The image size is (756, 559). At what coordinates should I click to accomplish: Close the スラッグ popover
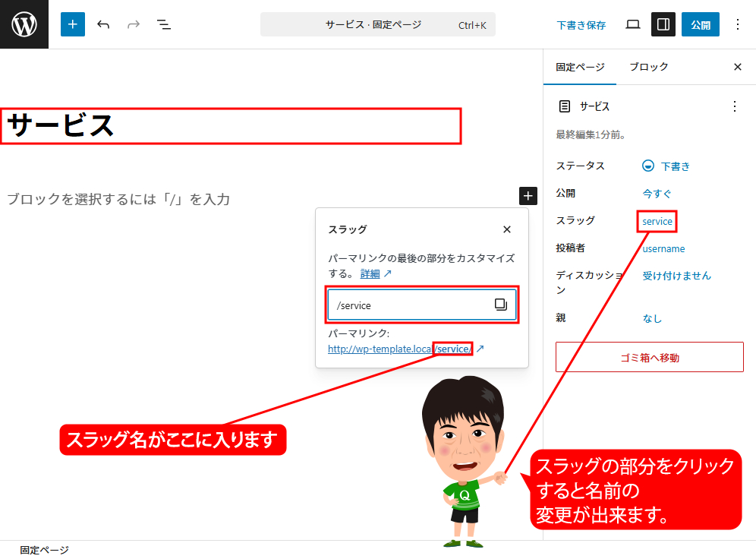click(507, 229)
